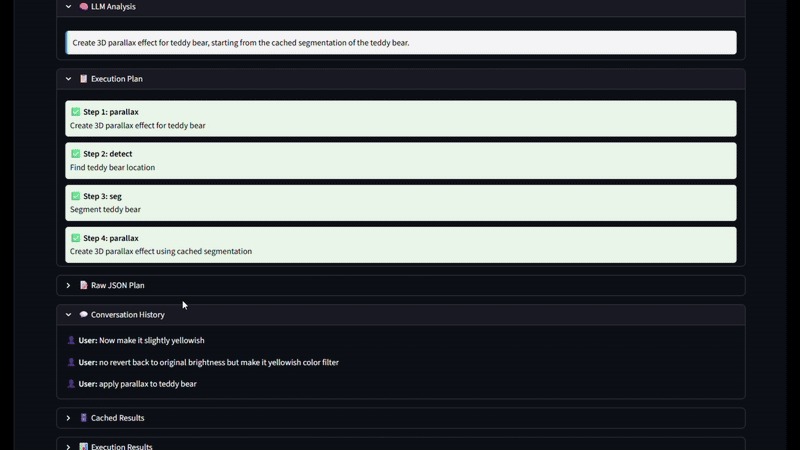This screenshot has width=800, height=450.
Task: Click user avatar beside 'apply parallax to teddy bear'
Action: coord(71,384)
